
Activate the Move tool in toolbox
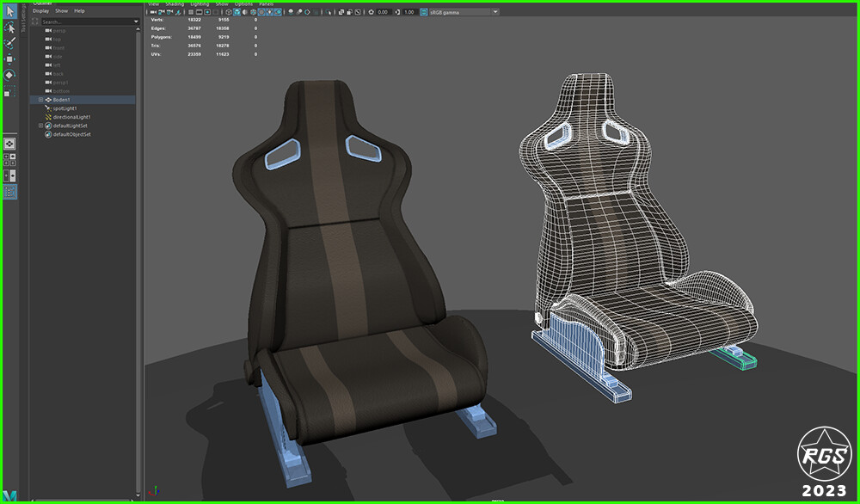[x=9, y=59]
